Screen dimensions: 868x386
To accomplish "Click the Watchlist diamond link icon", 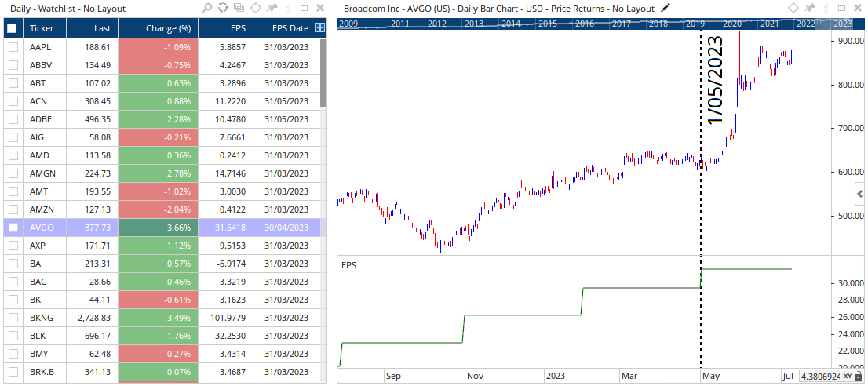I will point(255,8).
